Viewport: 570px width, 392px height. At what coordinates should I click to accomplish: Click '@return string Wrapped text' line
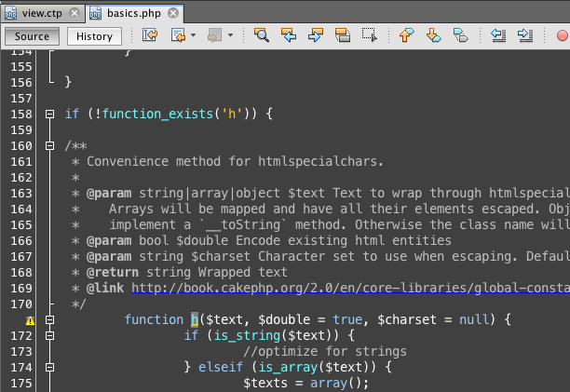pyautogui.click(x=187, y=273)
